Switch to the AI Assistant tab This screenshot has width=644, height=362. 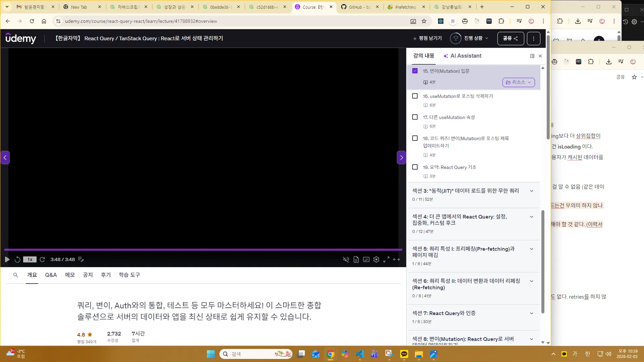(x=466, y=56)
